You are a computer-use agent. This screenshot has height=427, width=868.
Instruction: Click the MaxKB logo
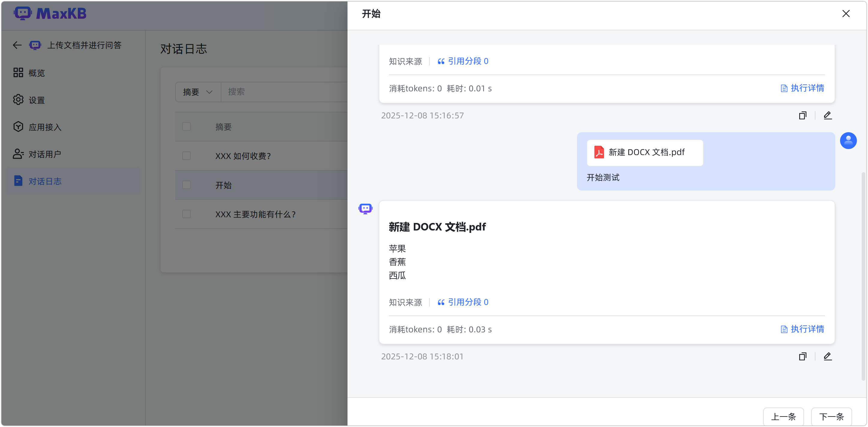[x=50, y=14]
